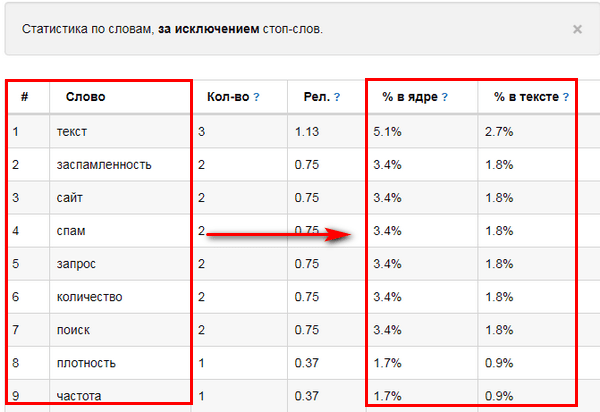This screenshot has width=600, height=412.
Task: Select the word текст in the table
Action: pos(72,132)
